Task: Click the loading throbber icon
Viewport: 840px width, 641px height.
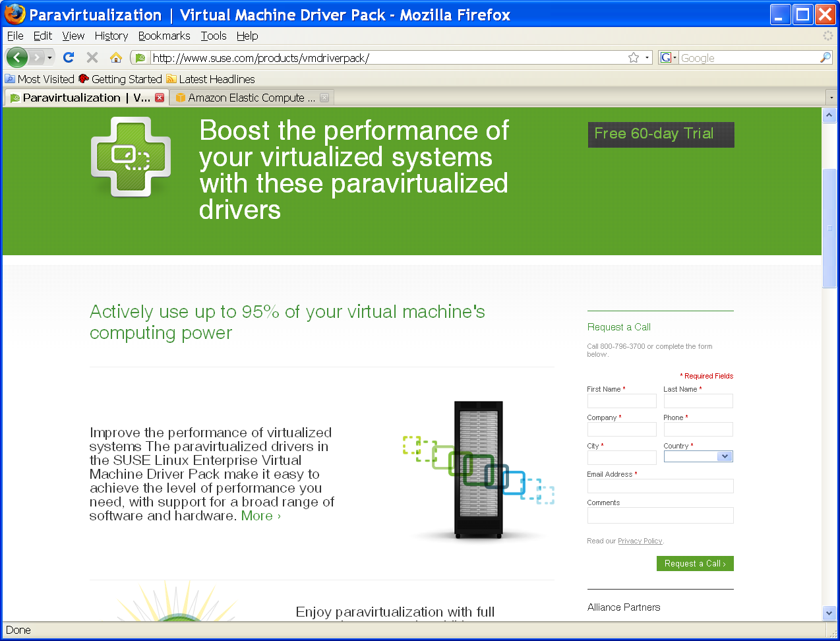Action: click(x=828, y=36)
